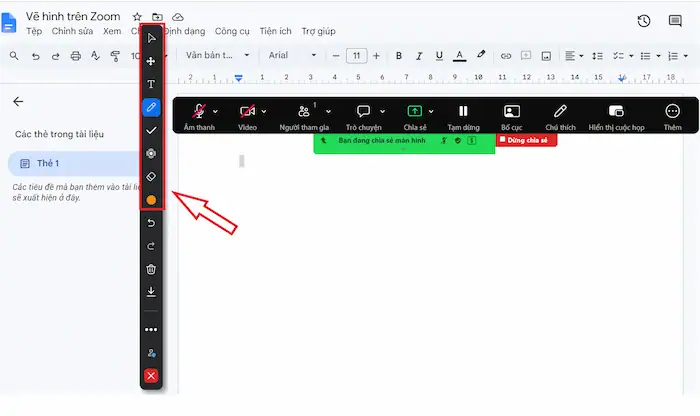The height and width of the screenshot is (416, 700).
Task: Open the spotlight tool in annotation bar
Action: coord(151,154)
